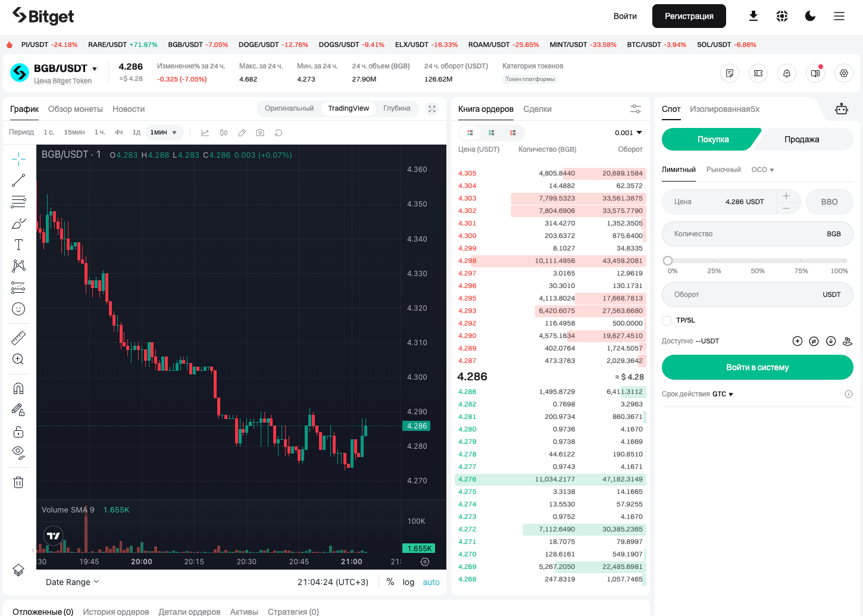Select the Рыночный order type tab

(x=724, y=170)
